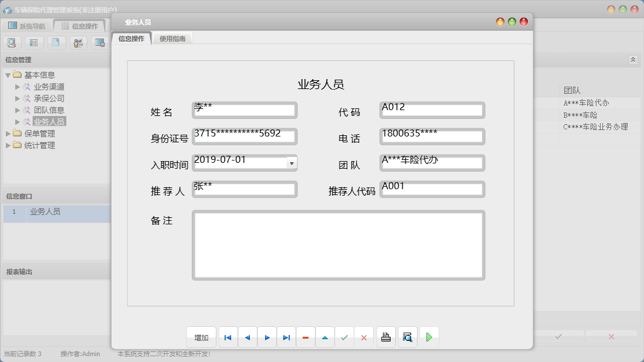Run the green execute arrow
The height and width of the screenshot is (362, 644).
coord(429,337)
